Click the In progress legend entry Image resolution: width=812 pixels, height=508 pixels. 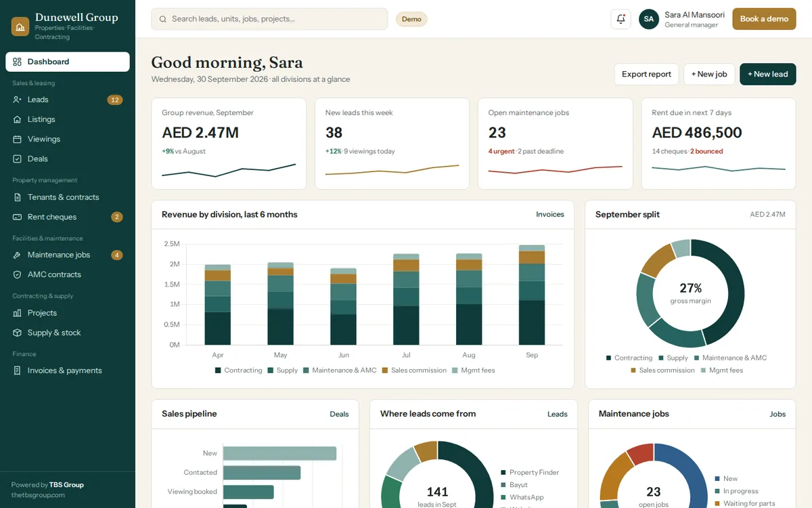coord(736,491)
